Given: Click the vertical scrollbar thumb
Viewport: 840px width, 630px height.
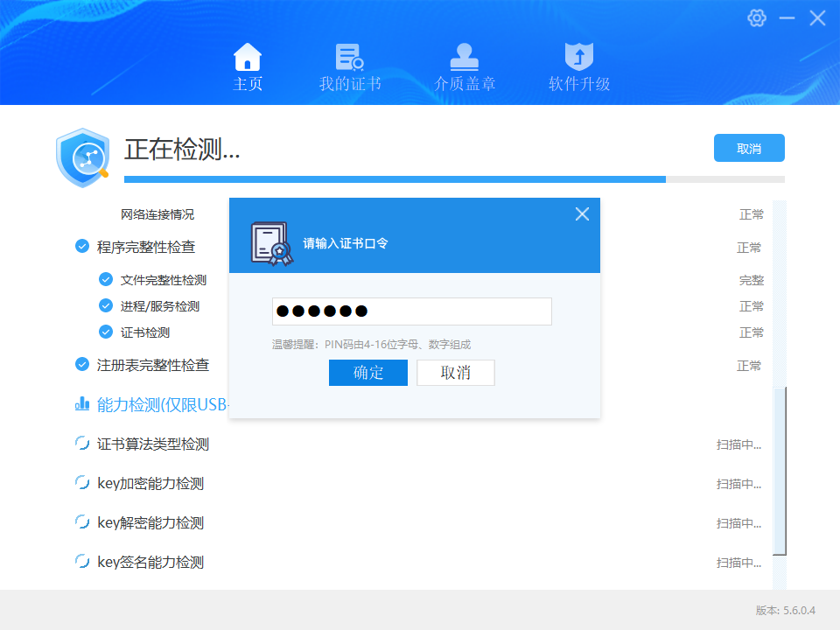Looking at the screenshot, I should (780, 471).
